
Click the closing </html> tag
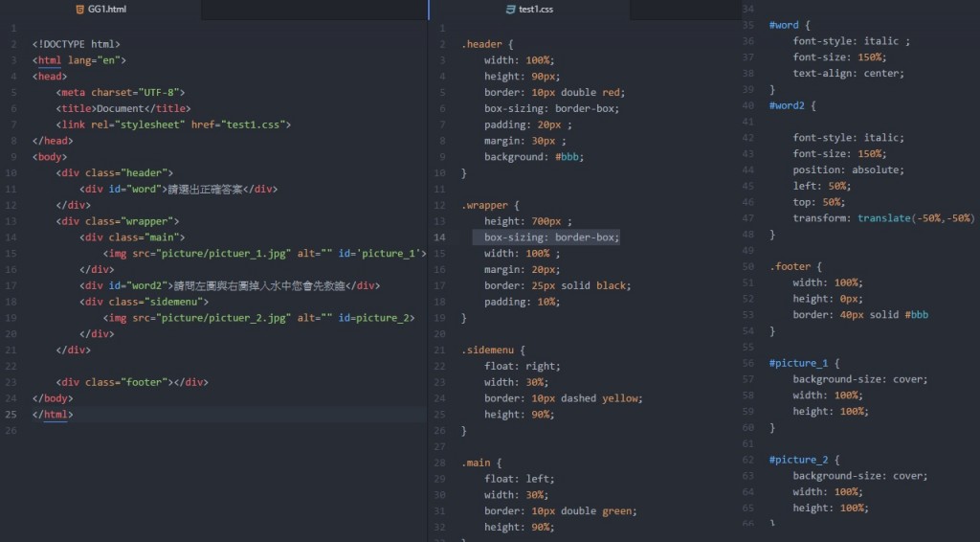53,415
